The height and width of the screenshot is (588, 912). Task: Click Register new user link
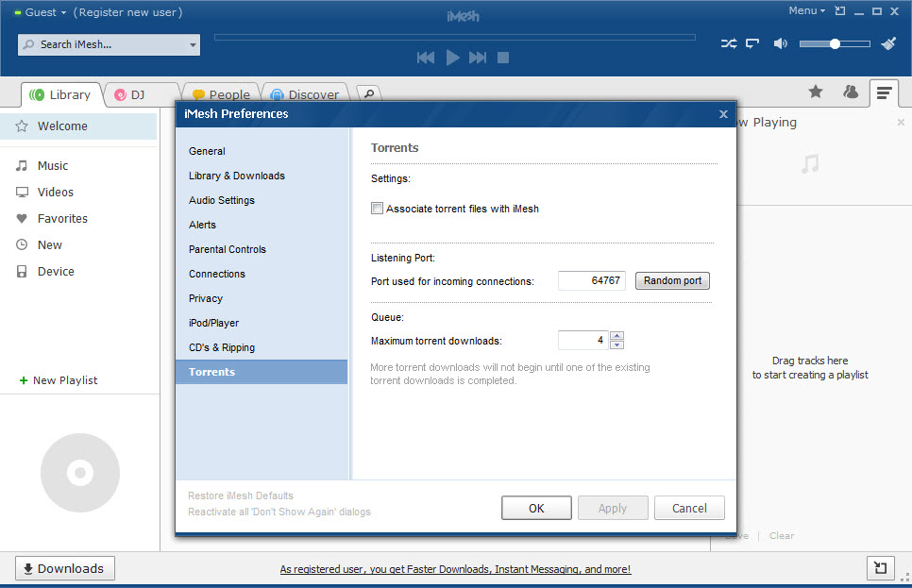pyautogui.click(x=128, y=12)
